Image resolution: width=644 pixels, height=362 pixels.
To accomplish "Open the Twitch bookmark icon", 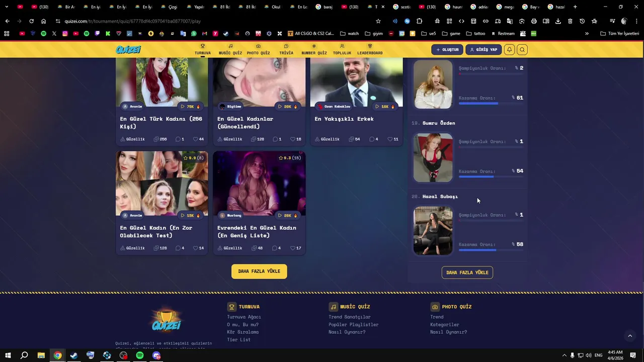I will point(97,34).
